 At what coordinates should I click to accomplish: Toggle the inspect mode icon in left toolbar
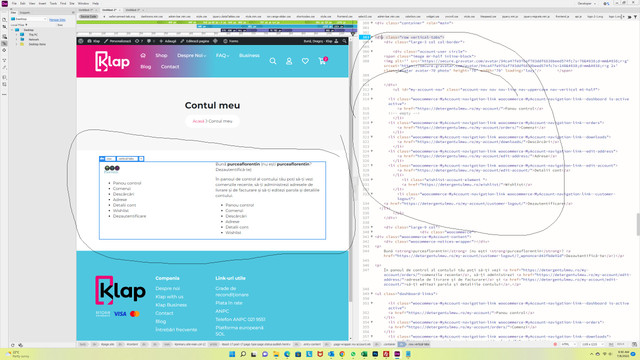[x=4, y=43]
